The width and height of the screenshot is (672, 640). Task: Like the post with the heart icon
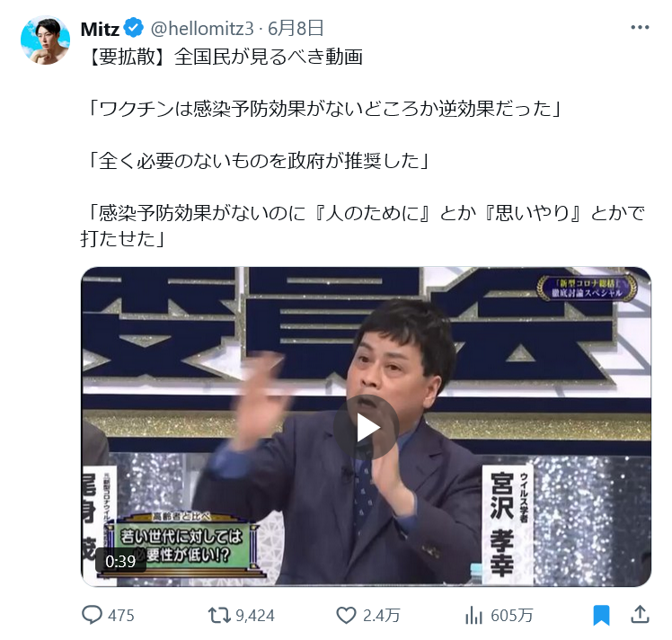pos(346,616)
